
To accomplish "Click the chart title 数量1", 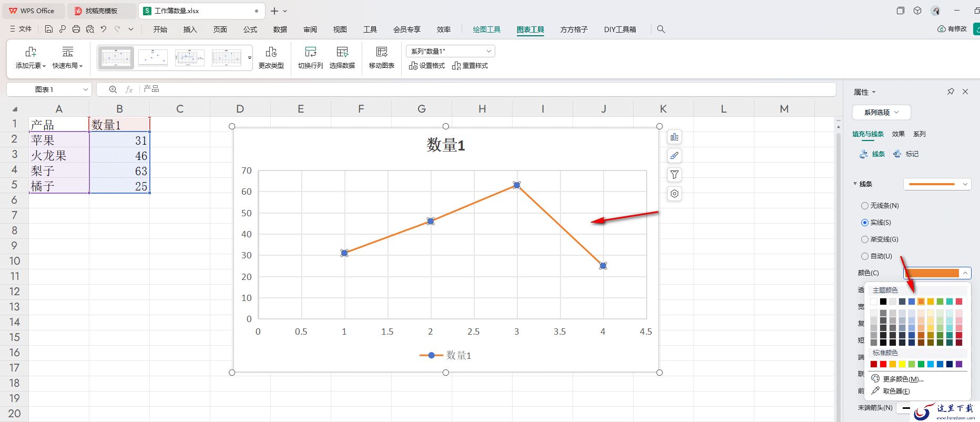I will point(446,145).
